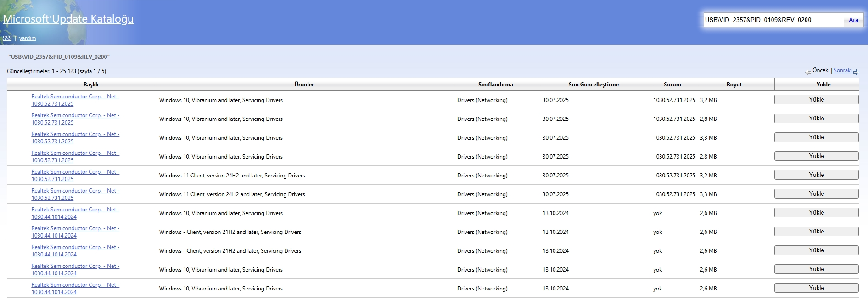Viewport: 868px width, 301px height.
Task: Select version 1030.52.731.2025 in the Windows 11 3,2 MB row
Action: [x=674, y=176]
